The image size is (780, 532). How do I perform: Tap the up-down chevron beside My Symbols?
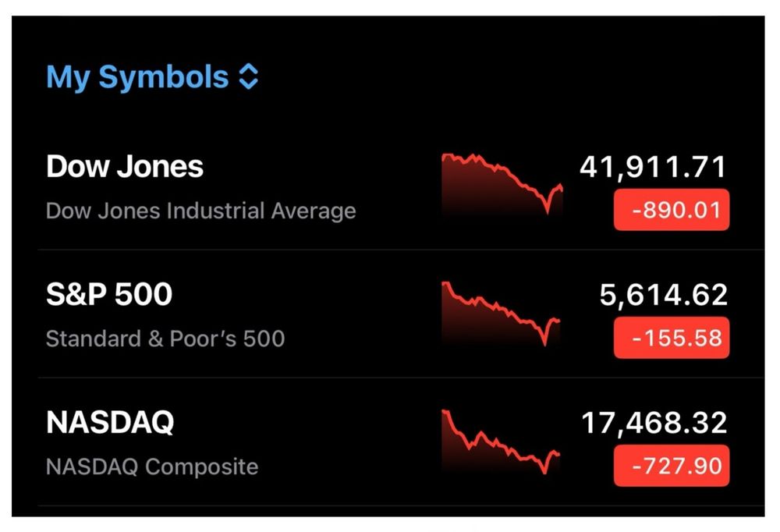pos(248,77)
